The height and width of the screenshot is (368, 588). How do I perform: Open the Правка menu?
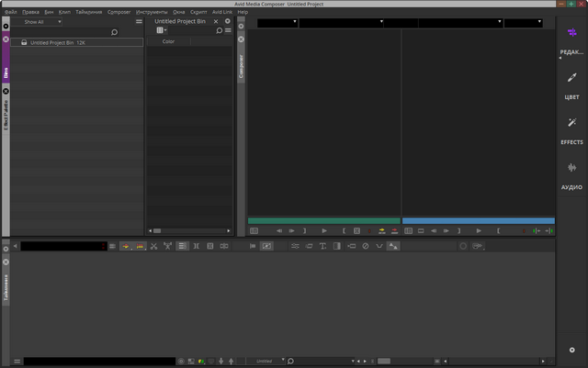pyautogui.click(x=30, y=12)
